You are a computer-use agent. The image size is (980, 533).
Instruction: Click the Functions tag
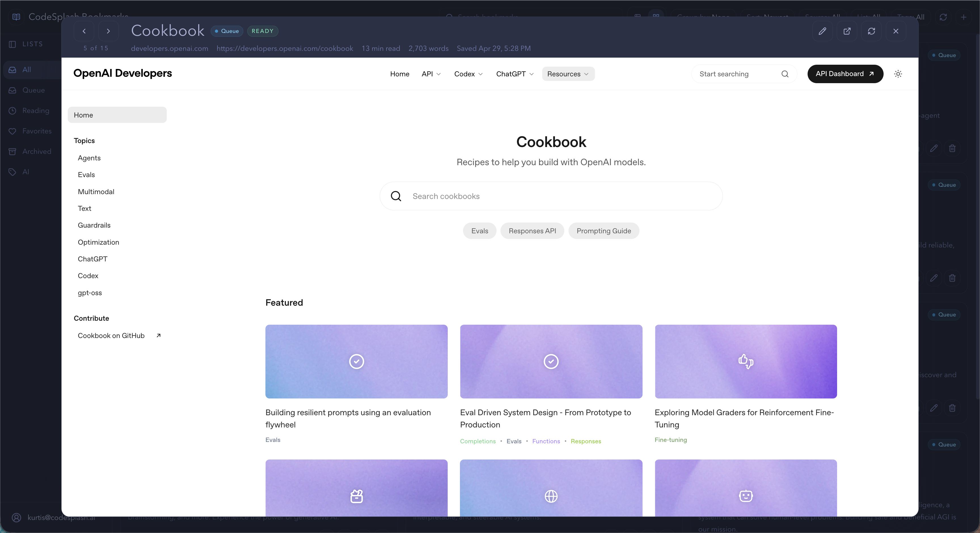(546, 441)
